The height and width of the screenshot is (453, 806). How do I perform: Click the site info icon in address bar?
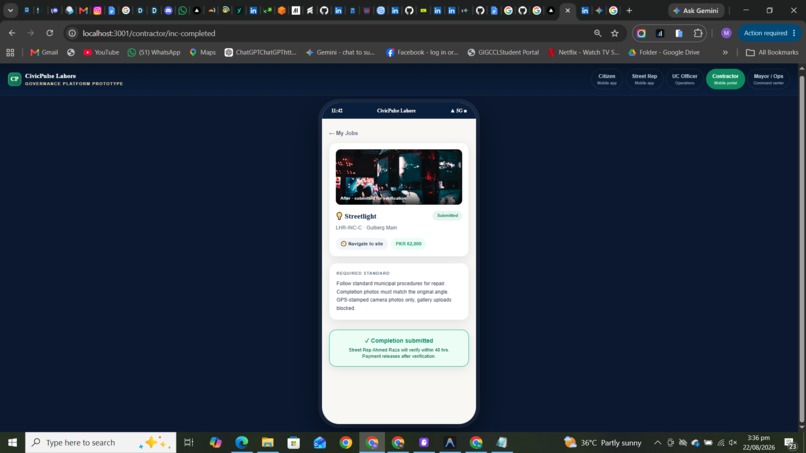72,33
